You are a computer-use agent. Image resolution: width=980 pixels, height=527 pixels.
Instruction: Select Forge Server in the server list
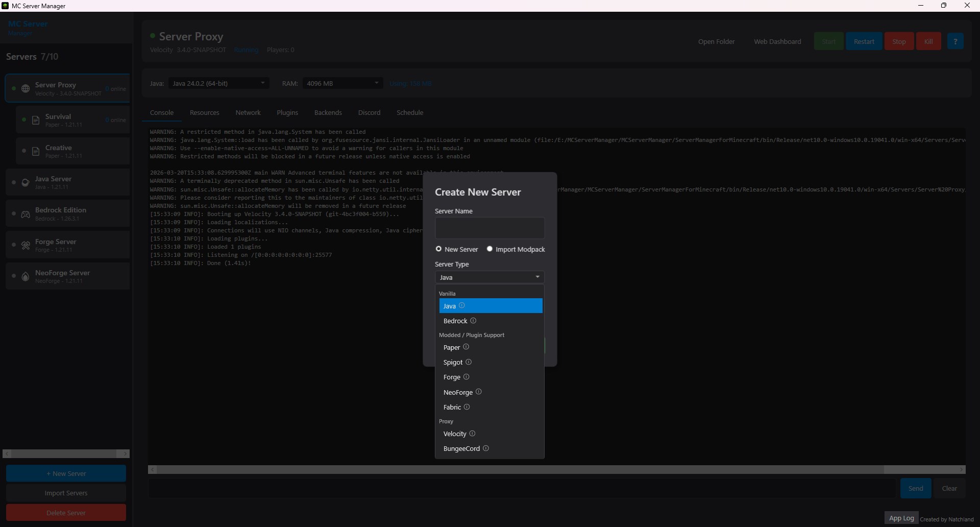(68, 245)
